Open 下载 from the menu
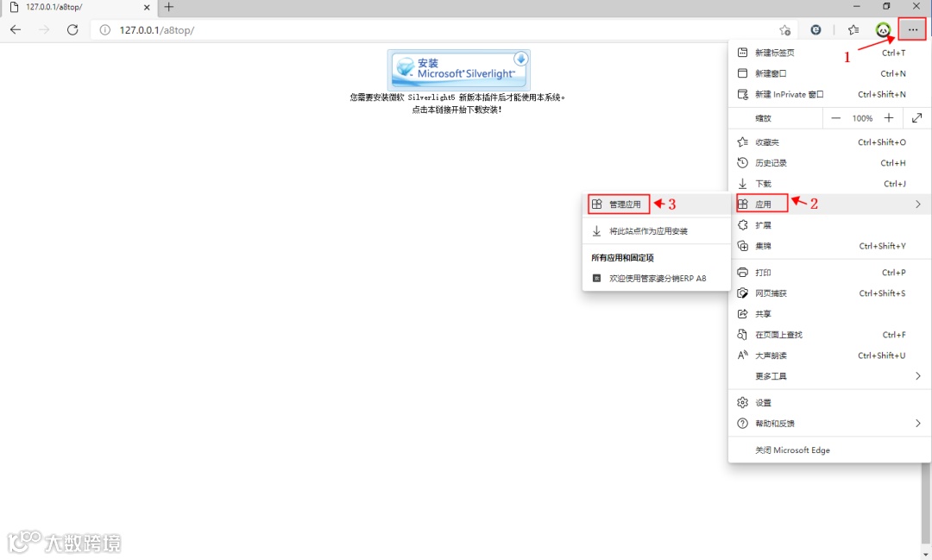Viewport: 932px width, 560px height. pos(830,184)
